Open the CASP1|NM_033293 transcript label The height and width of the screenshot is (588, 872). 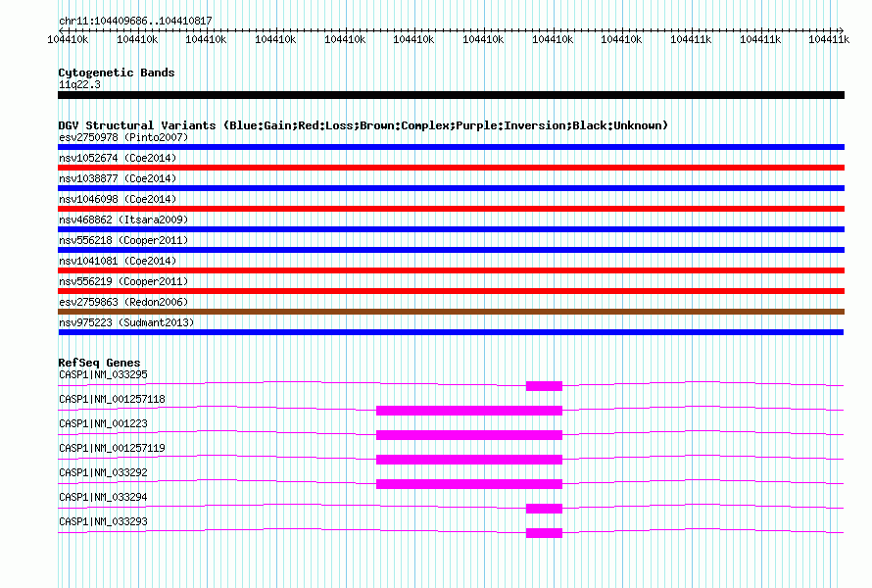tap(103, 521)
